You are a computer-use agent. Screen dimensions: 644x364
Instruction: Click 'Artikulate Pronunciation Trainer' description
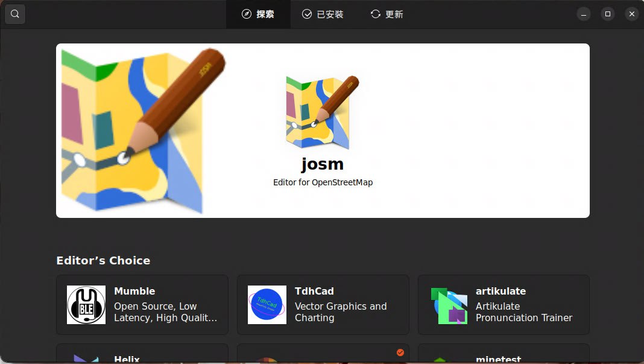click(x=523, y=312)
